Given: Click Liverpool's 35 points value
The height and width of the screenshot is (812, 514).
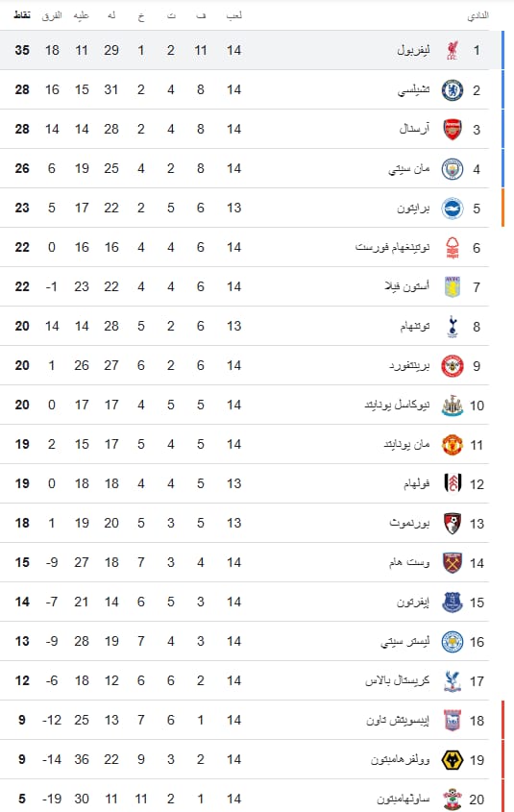Looking at the screenshot, I should pos(22,50).
